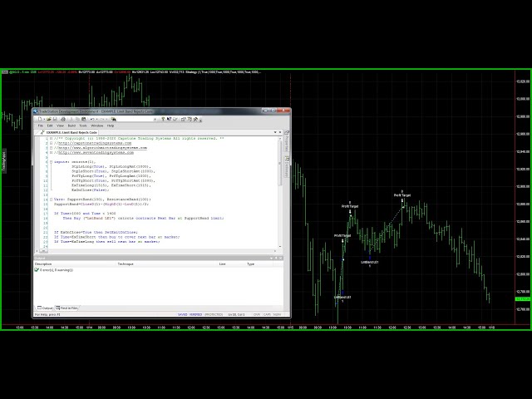Screen dimensions: 532x399
Task: Follow the capstonetradingsystems.com link
Action: click(x=95, y=143)
